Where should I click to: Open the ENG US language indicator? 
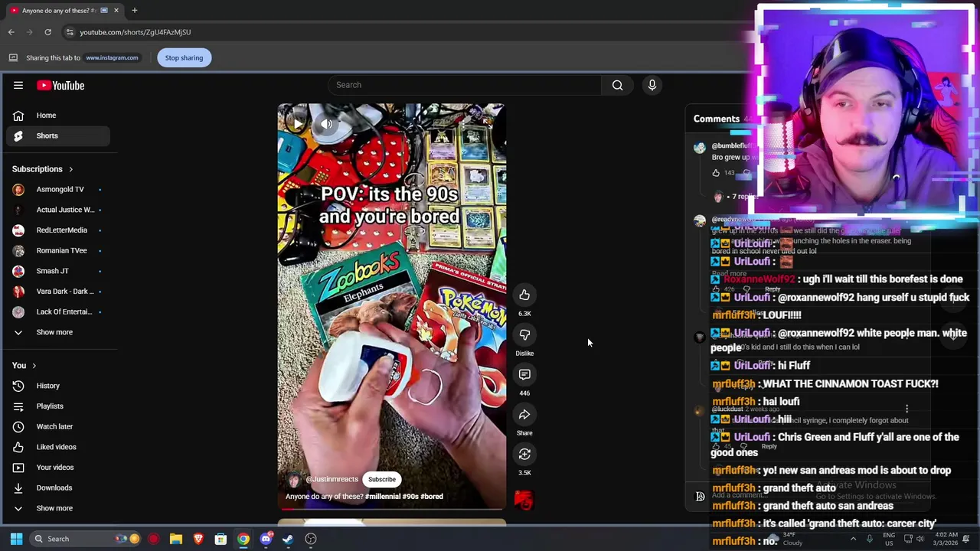(x=889, y=539)
